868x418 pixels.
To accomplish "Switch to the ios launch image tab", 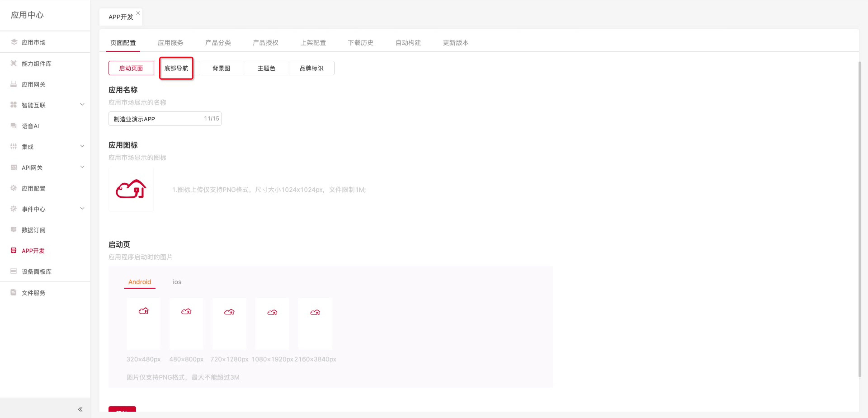I will (x=177, y=282).
